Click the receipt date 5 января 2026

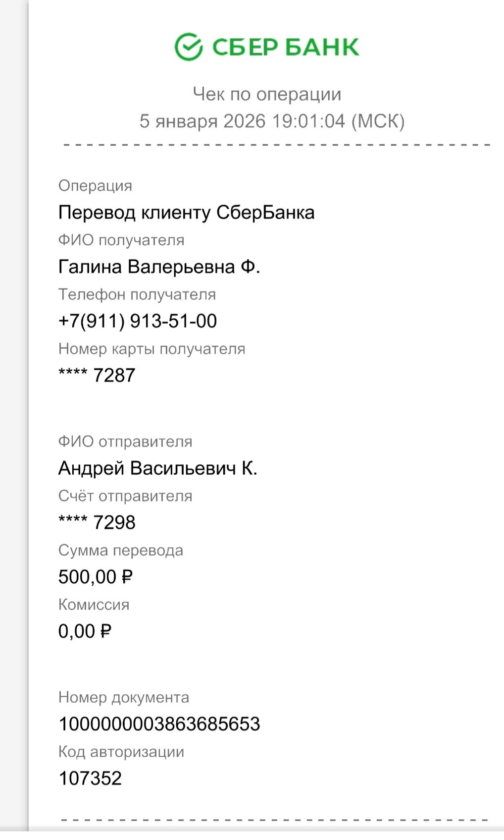pyautogui.click(x=202, y=121)
